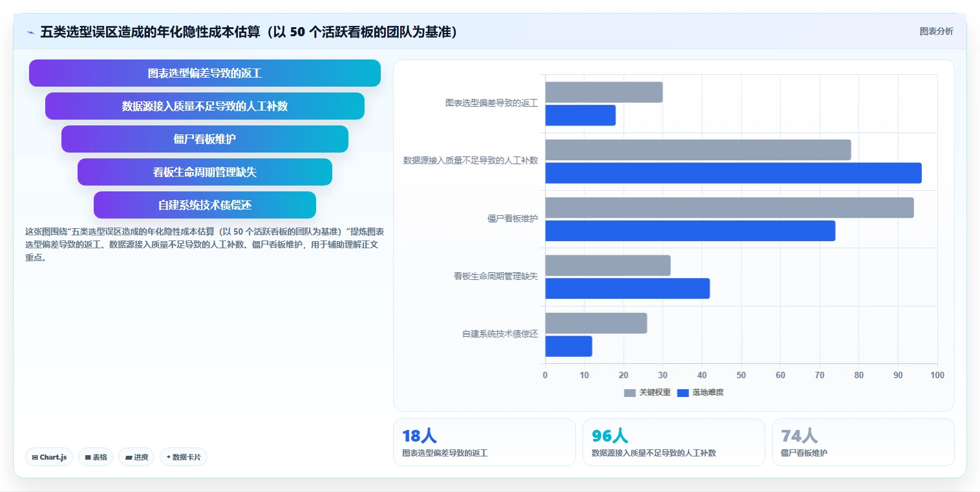Screen dimensions: 980x492
Task: Select the funnel item 自建系统技术债偿还
Action: 205,205
